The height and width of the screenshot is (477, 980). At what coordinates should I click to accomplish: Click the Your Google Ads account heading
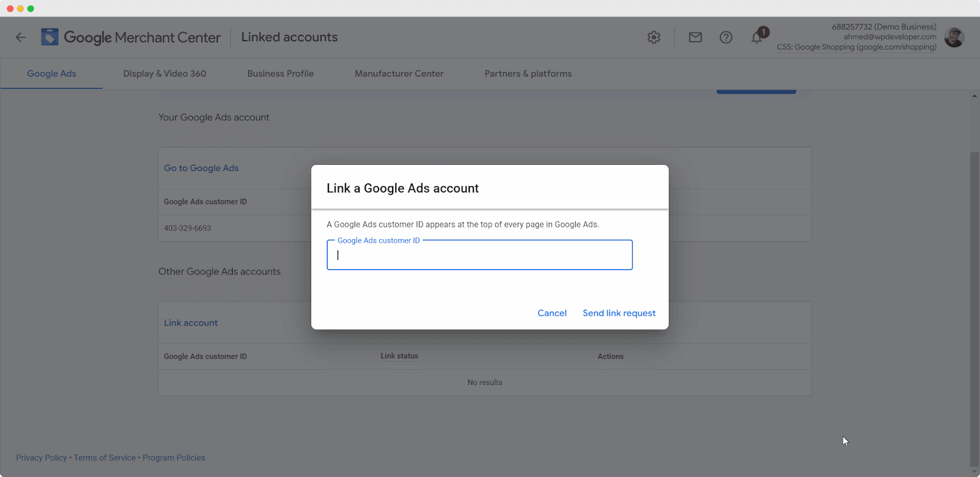214,117
